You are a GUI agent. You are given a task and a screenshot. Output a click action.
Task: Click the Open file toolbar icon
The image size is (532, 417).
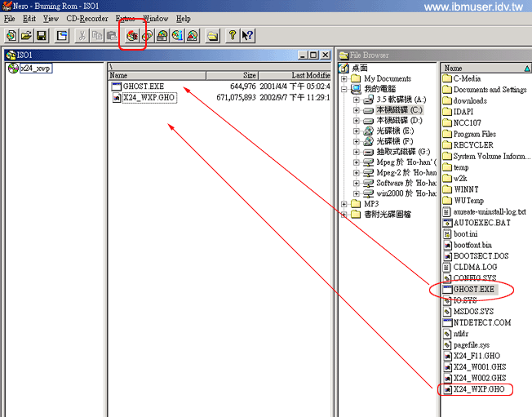click(26, 36)
